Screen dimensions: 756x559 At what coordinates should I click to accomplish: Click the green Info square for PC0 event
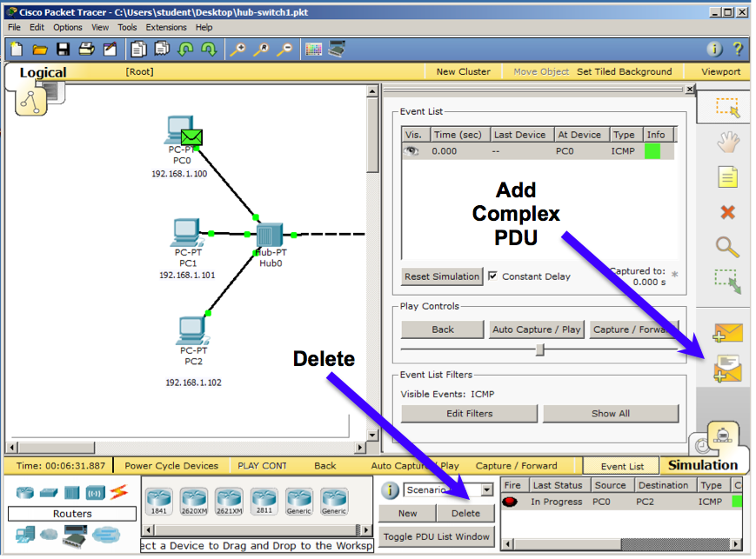[x=652, y=150]
